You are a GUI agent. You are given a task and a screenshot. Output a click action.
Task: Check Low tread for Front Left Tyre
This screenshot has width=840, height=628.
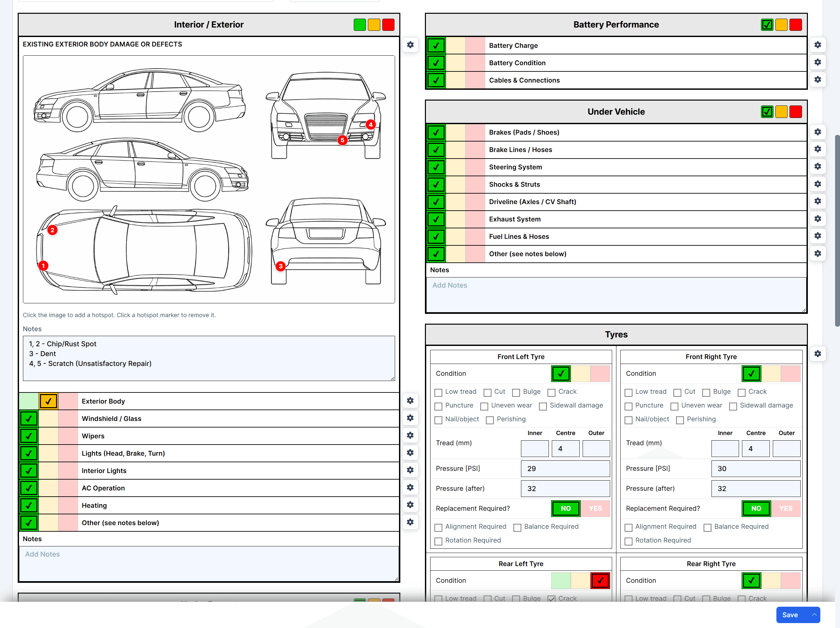438,392
